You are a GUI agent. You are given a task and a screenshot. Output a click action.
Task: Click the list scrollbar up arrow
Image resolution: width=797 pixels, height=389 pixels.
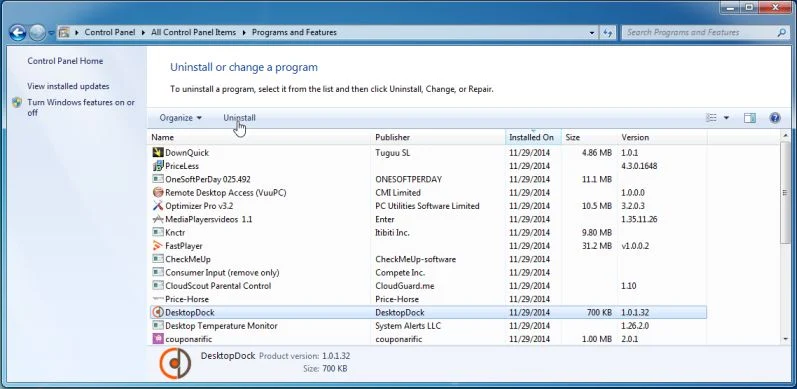click(x=786, y=136)
